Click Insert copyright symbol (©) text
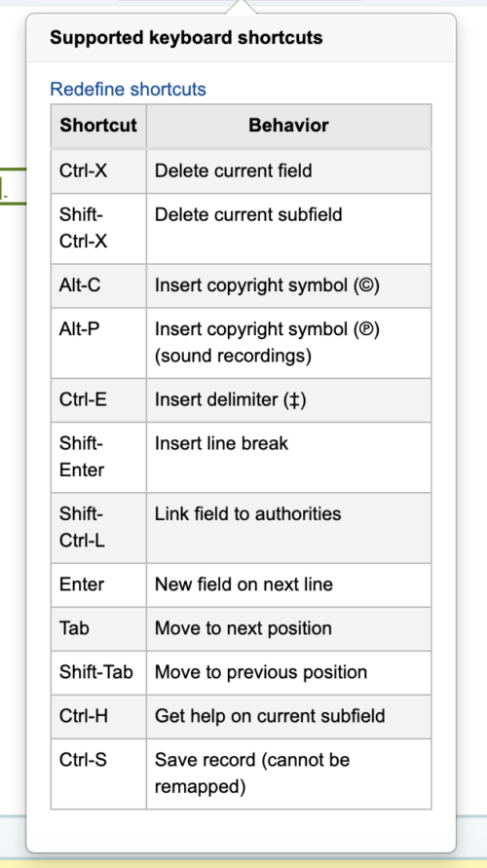The width and height of the screenshot is (487, 868). (267, 285)
